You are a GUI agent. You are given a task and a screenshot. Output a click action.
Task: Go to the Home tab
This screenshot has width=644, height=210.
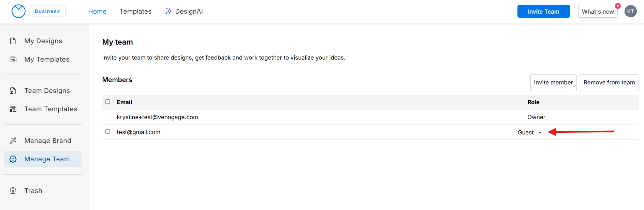click(97, 11)
